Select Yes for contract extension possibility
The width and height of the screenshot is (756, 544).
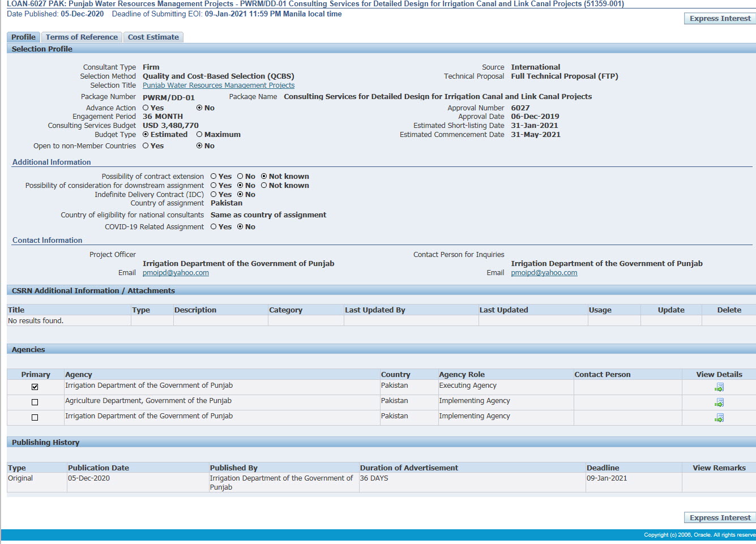coord(213,177)
